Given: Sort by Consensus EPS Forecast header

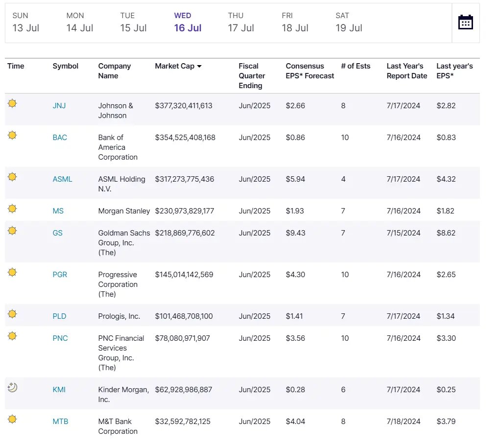Looking at the screenshot, I should tap(309, 71).
